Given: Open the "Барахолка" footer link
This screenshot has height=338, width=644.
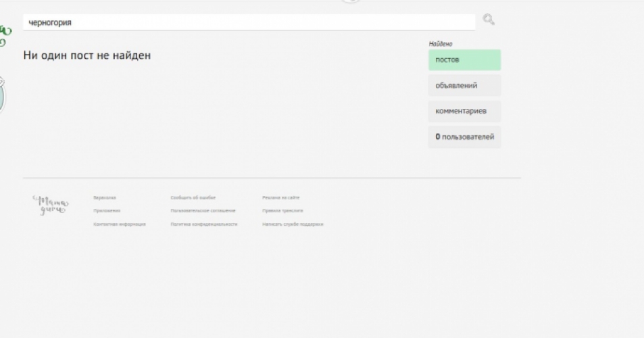Looking at the screenshot, I should click(105, 197).
